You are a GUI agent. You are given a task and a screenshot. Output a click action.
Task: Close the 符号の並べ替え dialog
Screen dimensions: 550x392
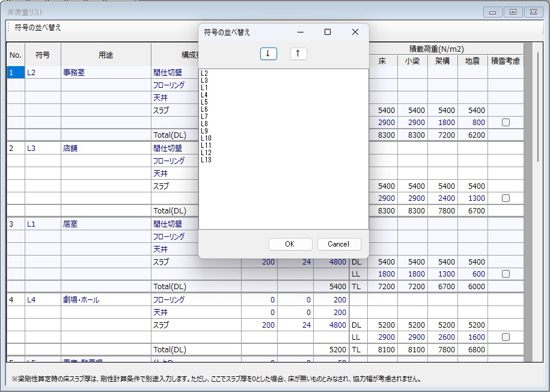[x=355, y=32]
